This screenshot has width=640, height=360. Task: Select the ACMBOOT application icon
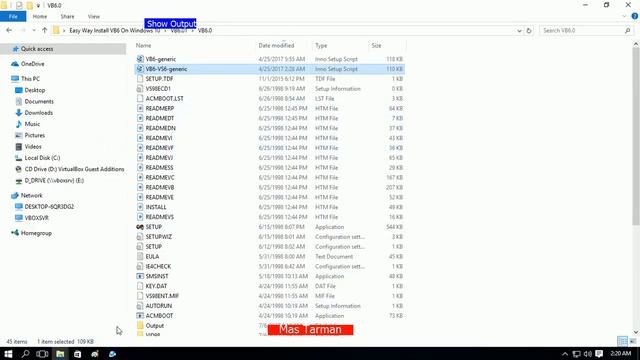pos(140,316)
